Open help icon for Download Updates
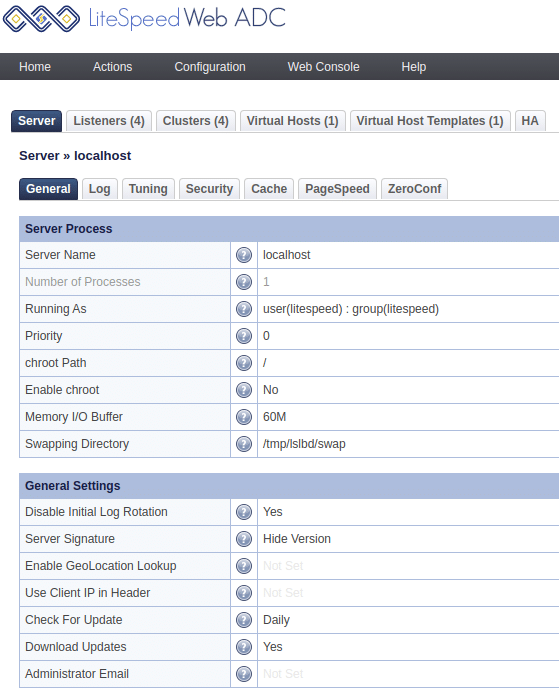This screenshot has width=559, height=699. (x=244, y=647)
